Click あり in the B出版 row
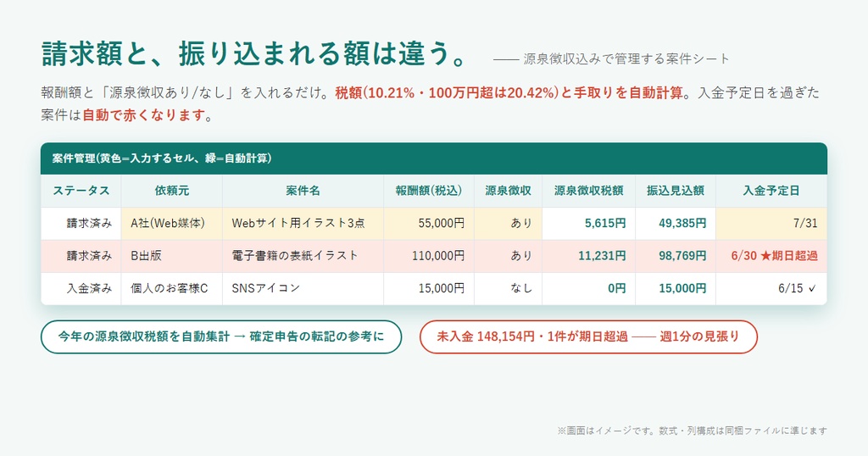 pos(508,256)
